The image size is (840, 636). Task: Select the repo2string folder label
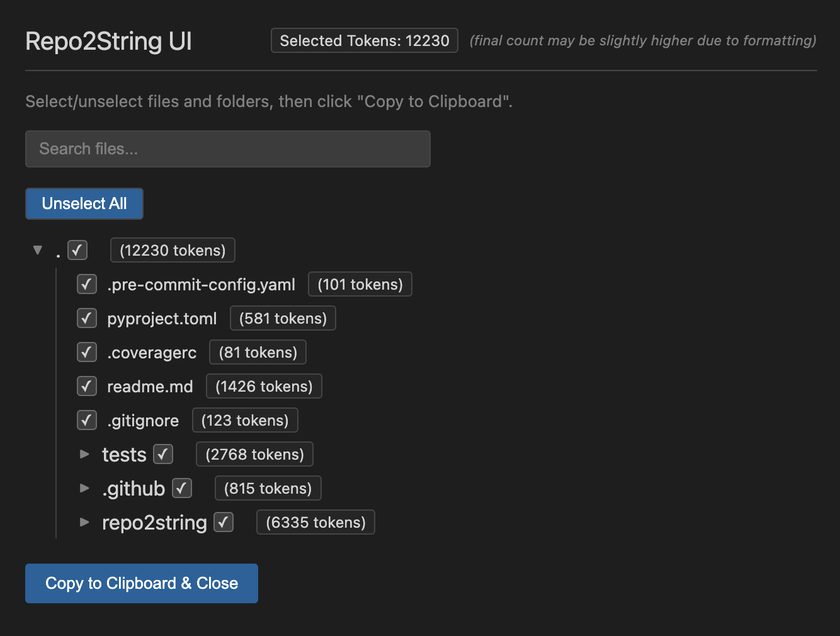[x=154, y=523]
